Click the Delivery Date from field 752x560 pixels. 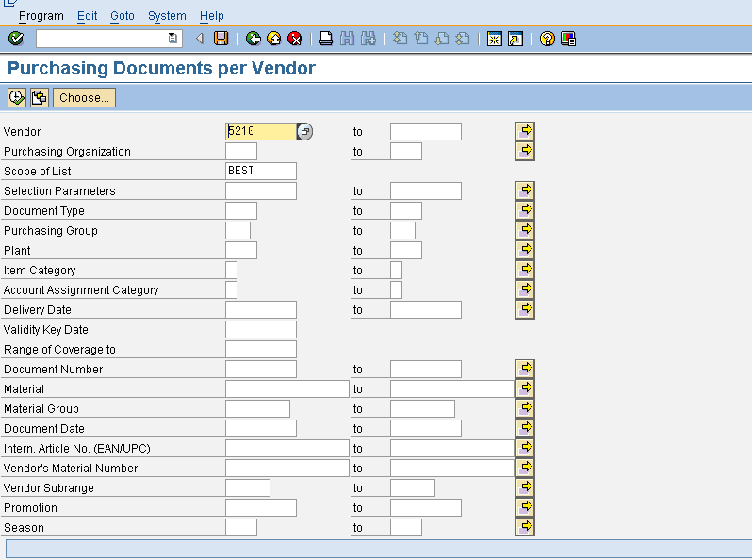[261, 309]
